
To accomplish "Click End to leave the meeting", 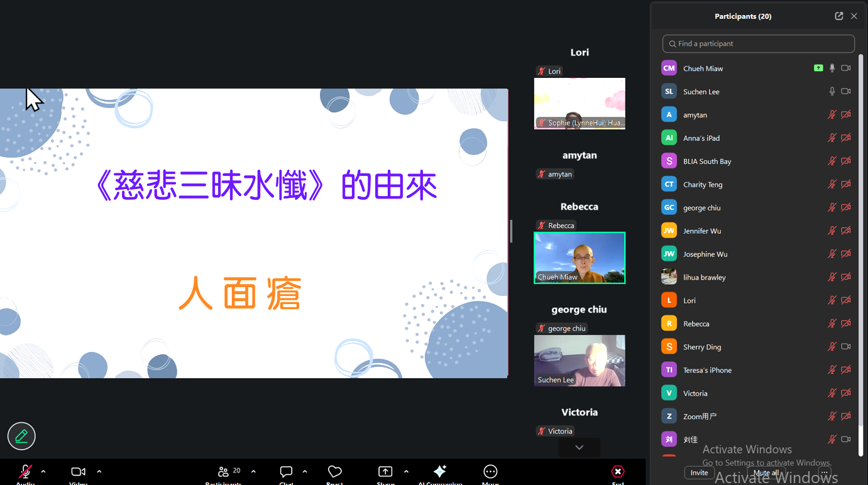I will (618, 471).
